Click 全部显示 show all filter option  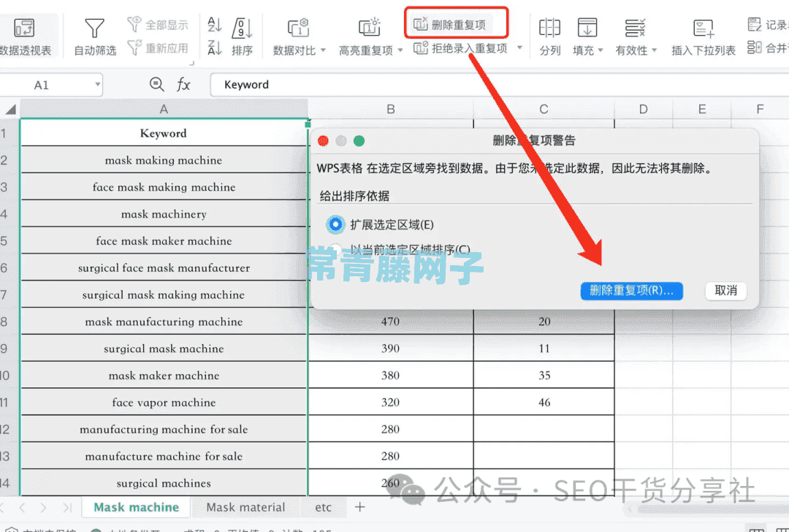[158, 24]
